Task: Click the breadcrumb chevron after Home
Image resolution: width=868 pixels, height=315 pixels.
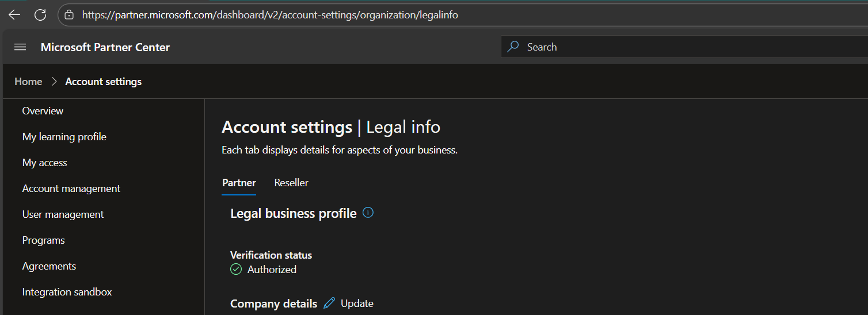Action: [x=54, y=82]
